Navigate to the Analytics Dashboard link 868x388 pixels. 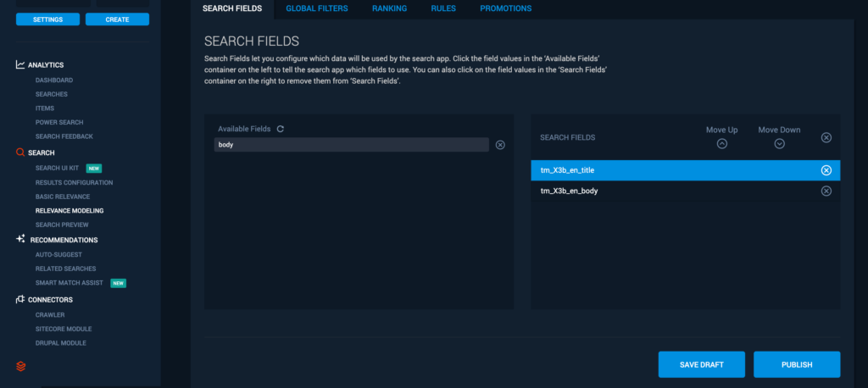(x=54, y=80)
